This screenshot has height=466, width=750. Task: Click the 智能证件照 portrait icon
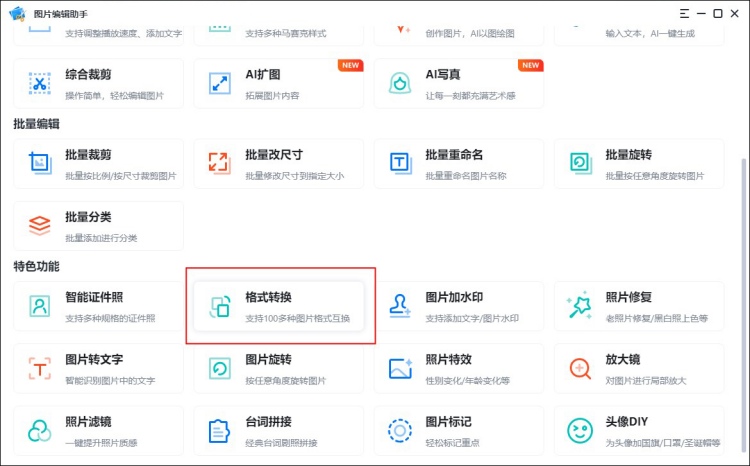(x=40, y=306)
